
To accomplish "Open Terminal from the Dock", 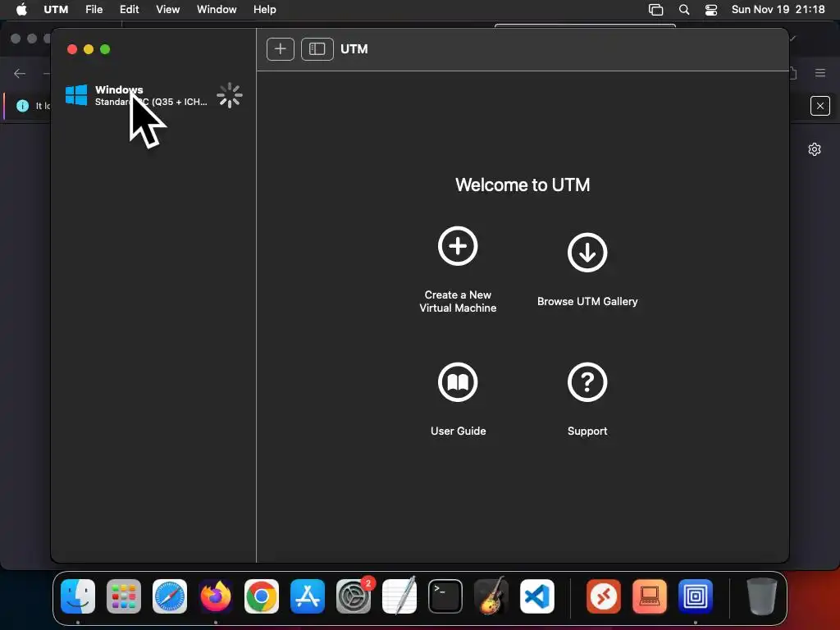I will (x=445, y=596).
